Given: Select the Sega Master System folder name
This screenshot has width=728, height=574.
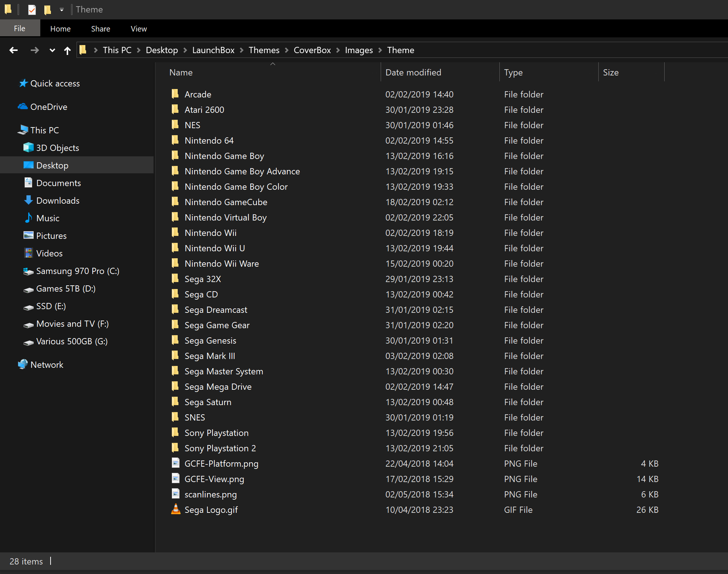Looking at the screenshot, I should pos(224,371).
